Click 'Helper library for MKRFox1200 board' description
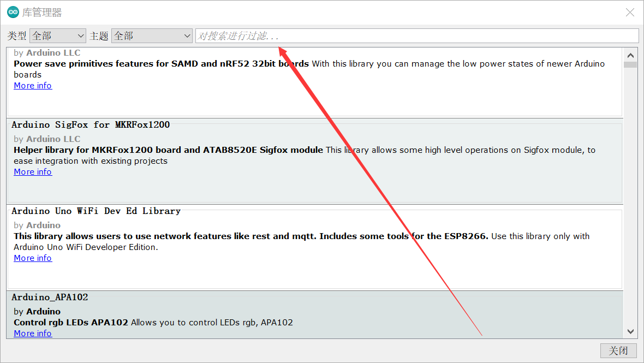 point(169,150)
